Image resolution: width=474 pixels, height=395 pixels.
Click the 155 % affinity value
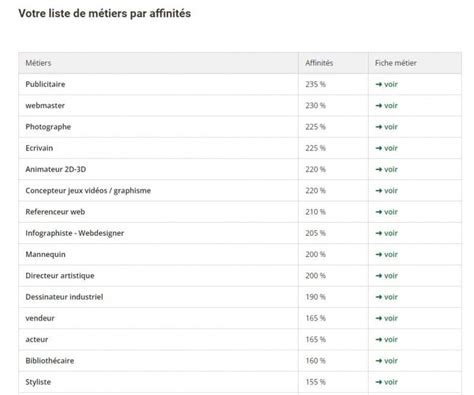point(315,382)
